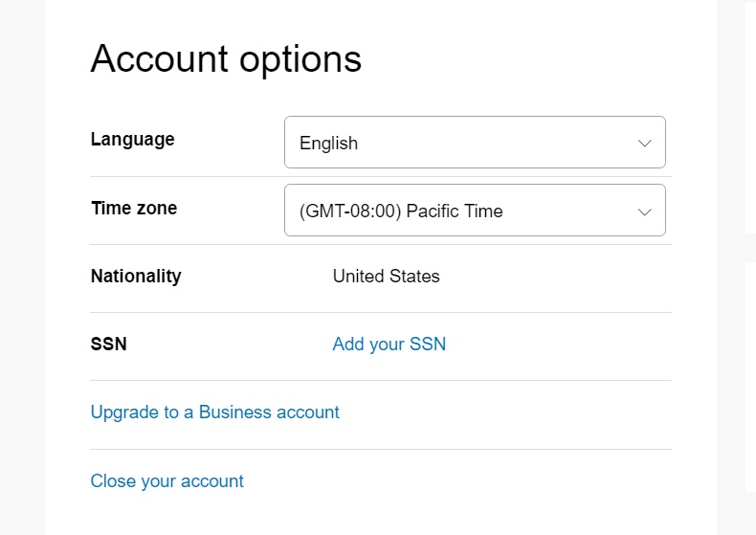This screenshot has height=535, width=756.
Task: Click the "Close your account" link
Action: click(x=167, y=480)
